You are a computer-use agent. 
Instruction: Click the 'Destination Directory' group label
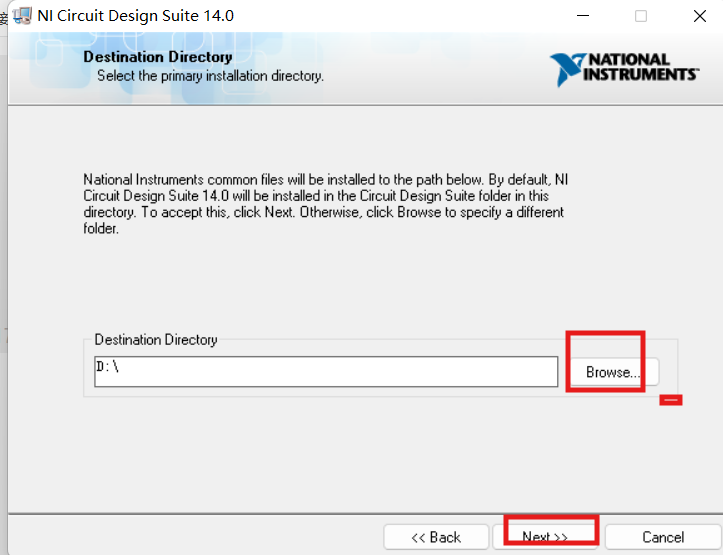coord(156,340)
